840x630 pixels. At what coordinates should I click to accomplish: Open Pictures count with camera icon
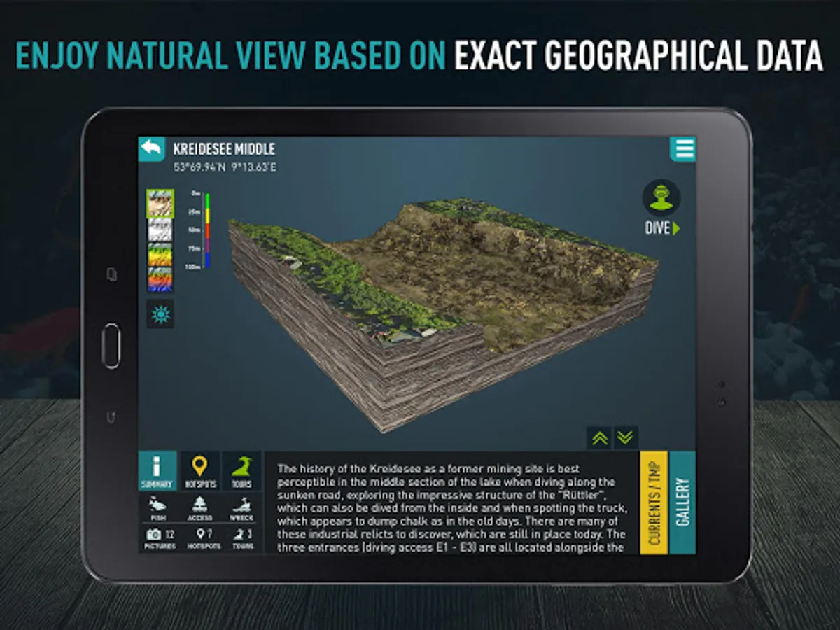tap(160, 538)
